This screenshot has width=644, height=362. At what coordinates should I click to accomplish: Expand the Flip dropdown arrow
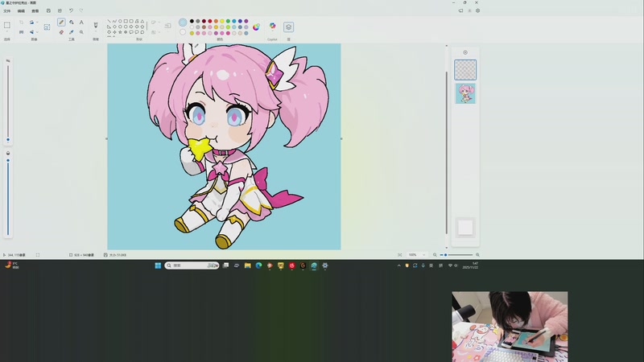click(x=37, y=32)
